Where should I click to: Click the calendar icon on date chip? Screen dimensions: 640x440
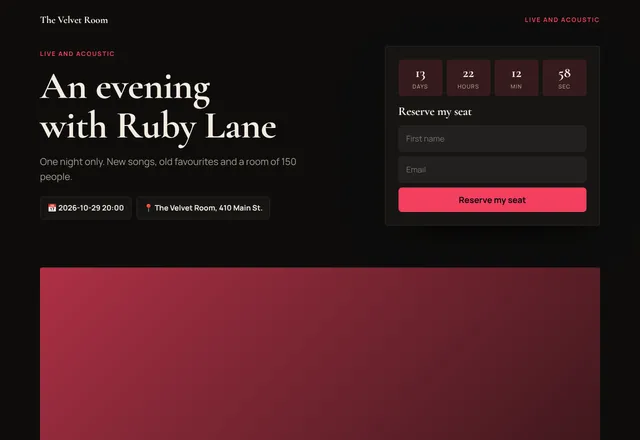(52, 208)
